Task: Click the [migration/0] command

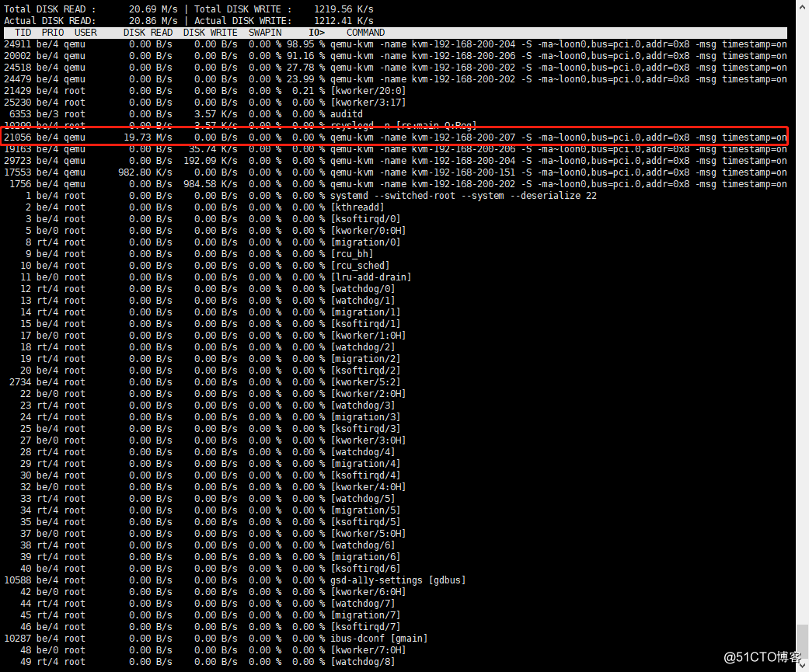Action: [x=366, y=242]
